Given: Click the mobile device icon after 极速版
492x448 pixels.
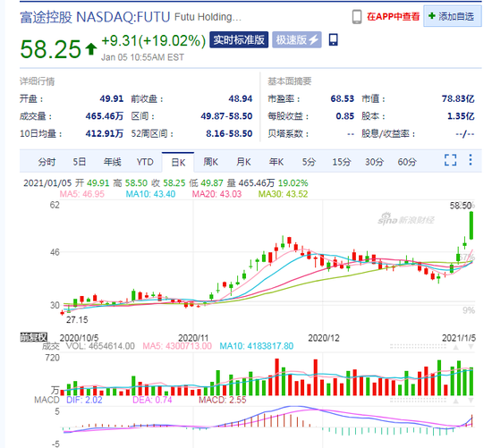Looking at the screenshot, I should point(334,40).
